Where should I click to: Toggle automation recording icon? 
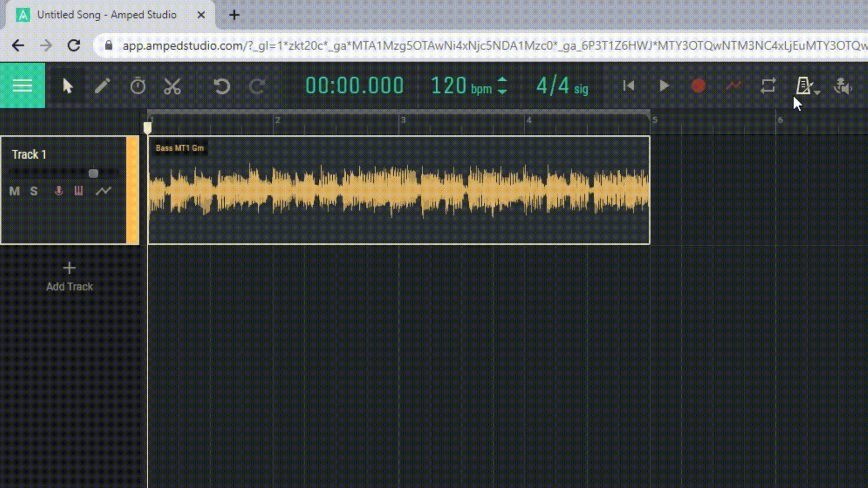tap(733, 86)
